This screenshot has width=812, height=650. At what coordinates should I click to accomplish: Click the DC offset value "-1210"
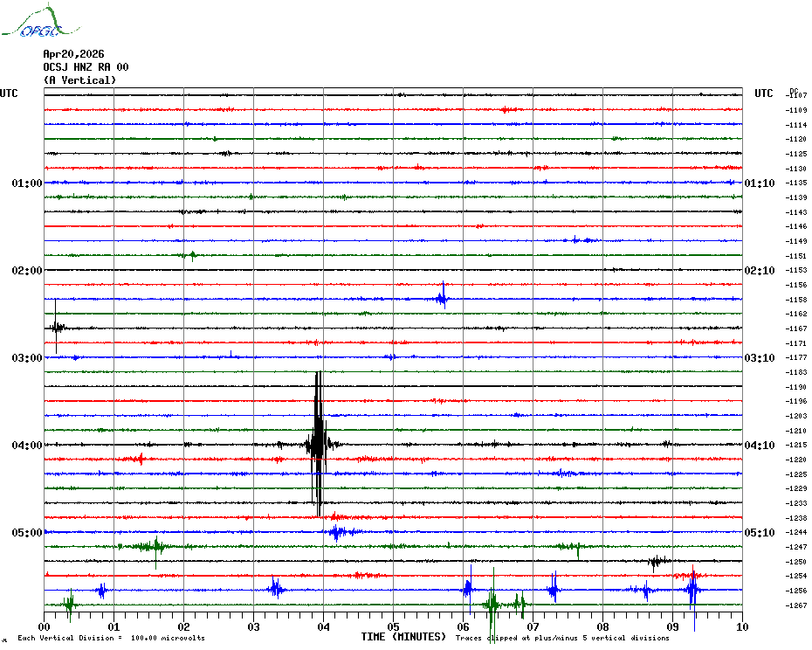(796, 430)
